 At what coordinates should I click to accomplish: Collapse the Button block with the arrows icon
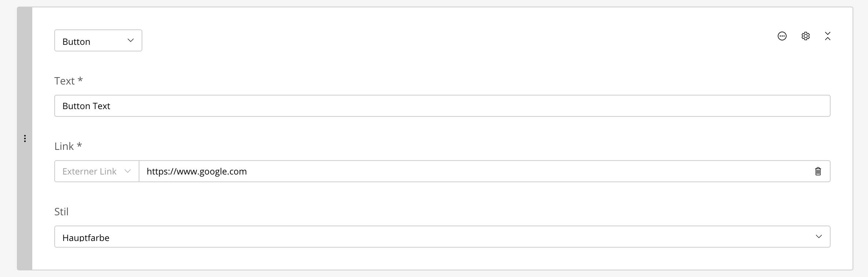tap(828, 36)
